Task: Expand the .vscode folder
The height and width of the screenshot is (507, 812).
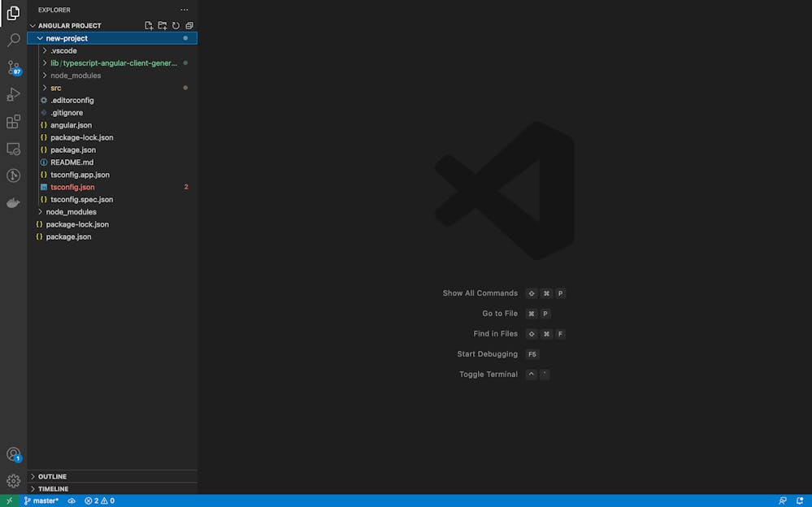Action: tap(63, 50)
